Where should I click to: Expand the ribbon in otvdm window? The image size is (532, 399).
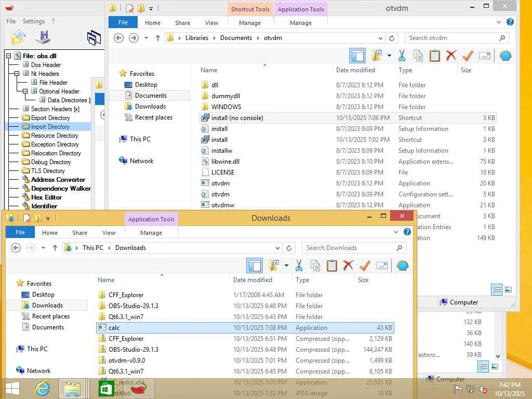[498, 22]
